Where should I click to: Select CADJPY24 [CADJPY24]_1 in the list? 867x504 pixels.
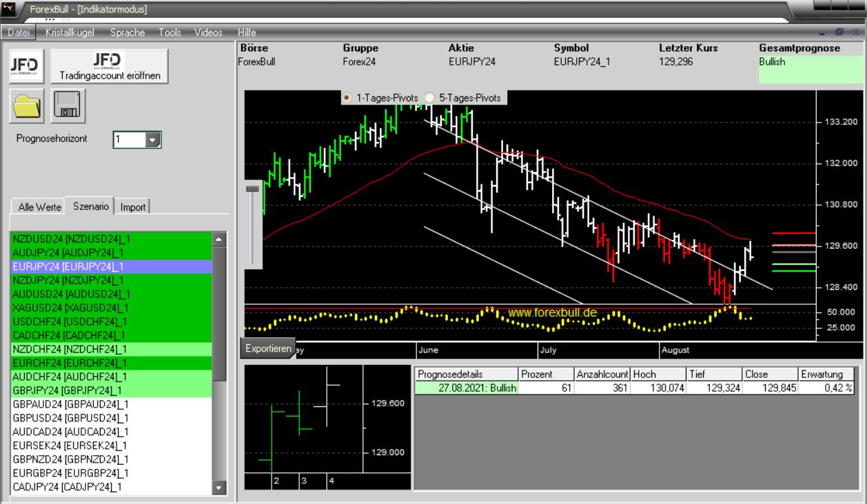pyautogui.click(x=111, y=487)
